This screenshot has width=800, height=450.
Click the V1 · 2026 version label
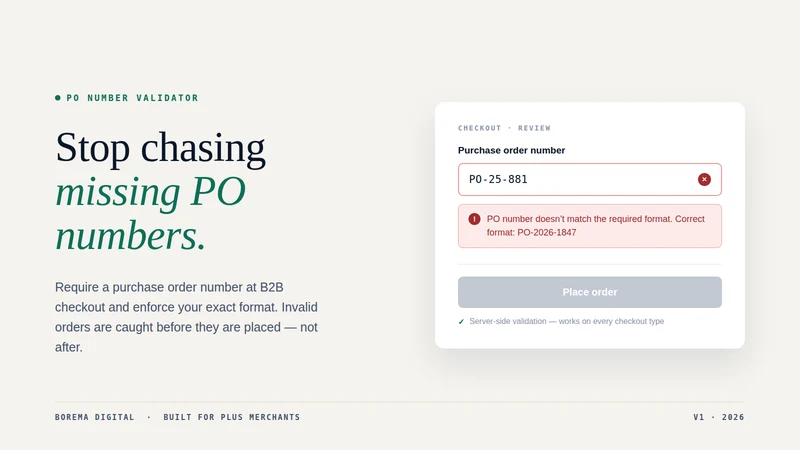click(x=718, y=417)
